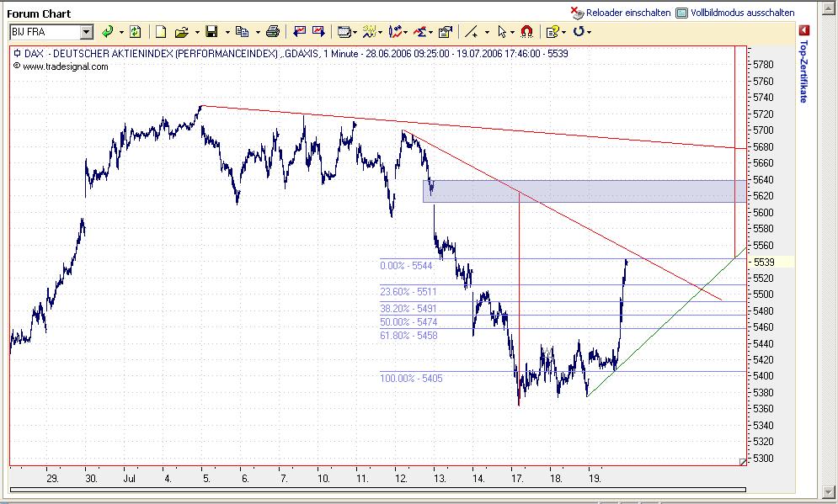Click the Reloader icon with red X
This screenshot has height=504, width=838.
(x=577, y=13)
